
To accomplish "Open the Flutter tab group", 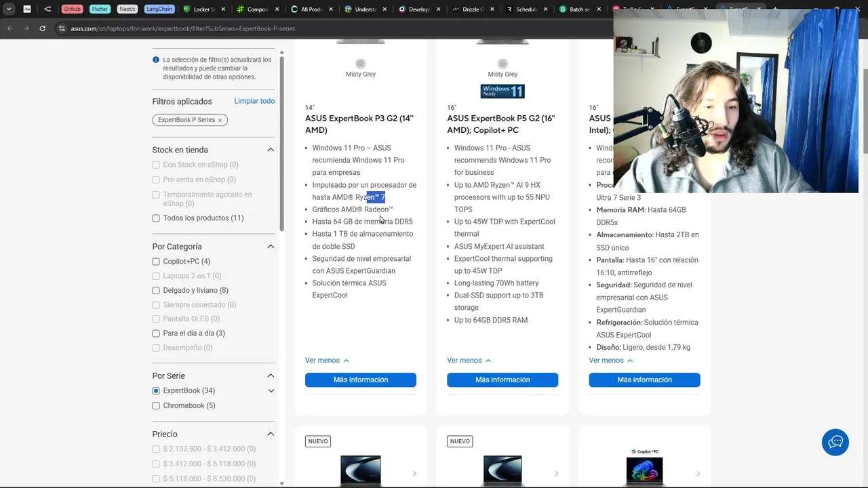I will pyautogui.click(x=100, y=9).
